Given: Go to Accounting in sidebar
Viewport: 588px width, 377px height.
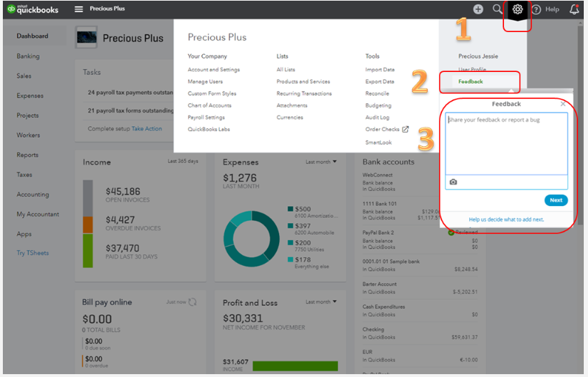Looking at the screenshot, I should pyautogui.click(x=33, y=195).
